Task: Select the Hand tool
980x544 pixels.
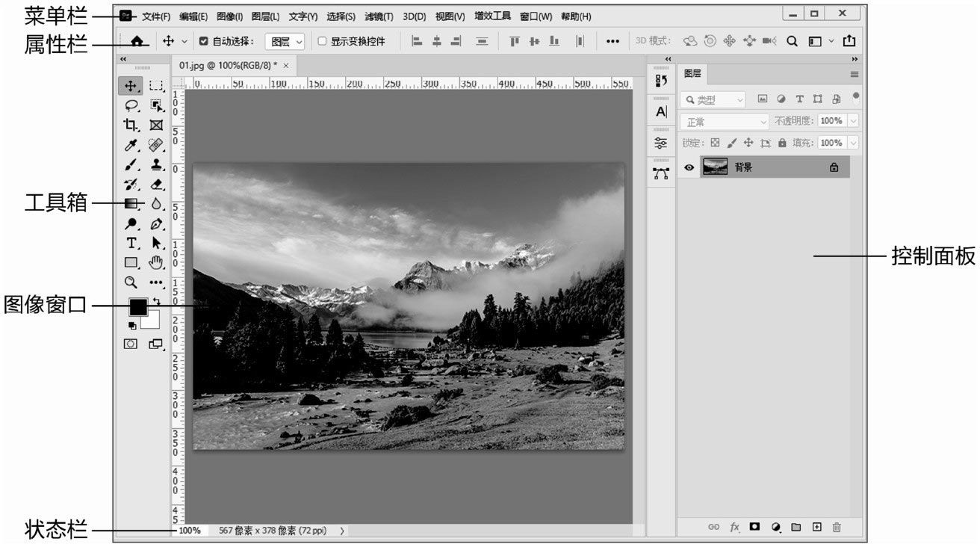Action: pyautogui.click(x=155, y=262)
